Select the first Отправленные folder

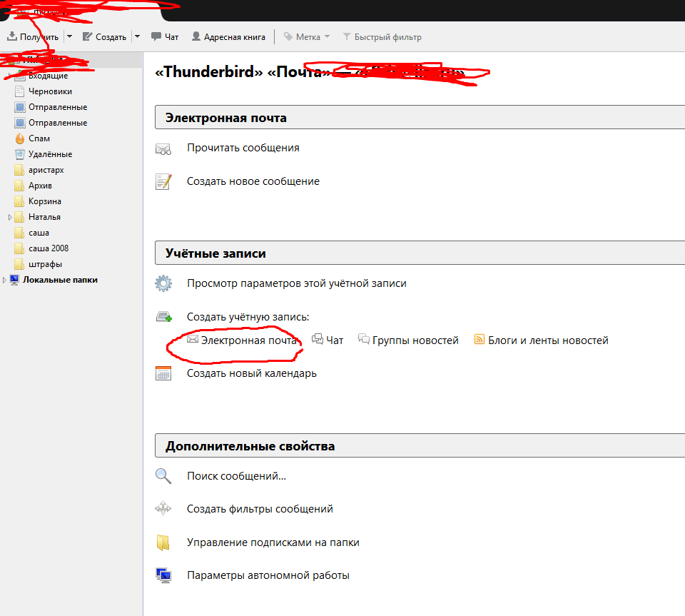(58, 107)
